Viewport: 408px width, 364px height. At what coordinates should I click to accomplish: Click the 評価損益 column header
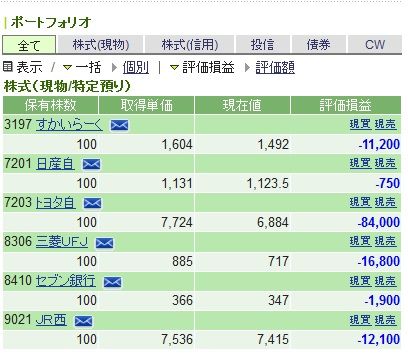346,105
